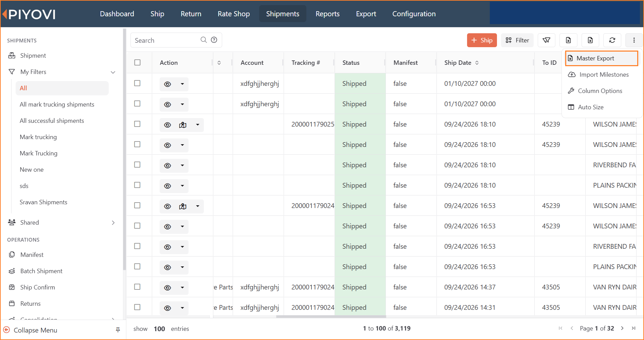Open action dropdown for tracking 200001179025 row
Image resolution: width=644 pixels, height=340 pixels.
pyautogui.click(x=198, y=125)
